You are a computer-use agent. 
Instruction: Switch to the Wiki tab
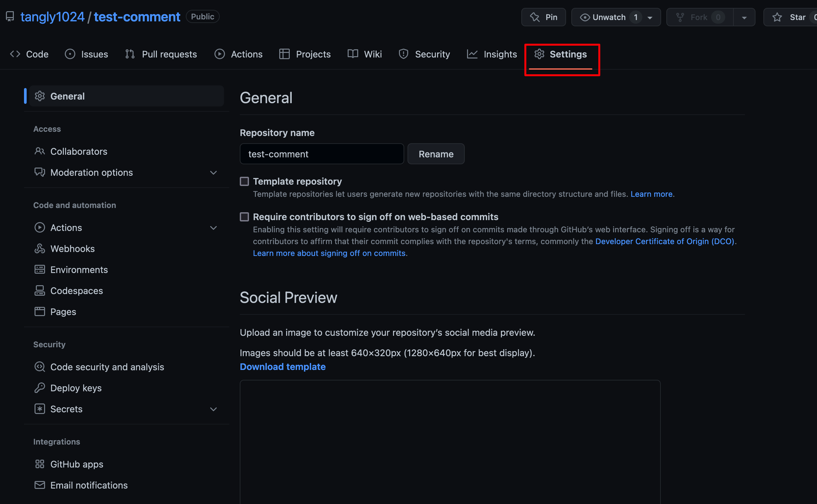click(365, 54)
